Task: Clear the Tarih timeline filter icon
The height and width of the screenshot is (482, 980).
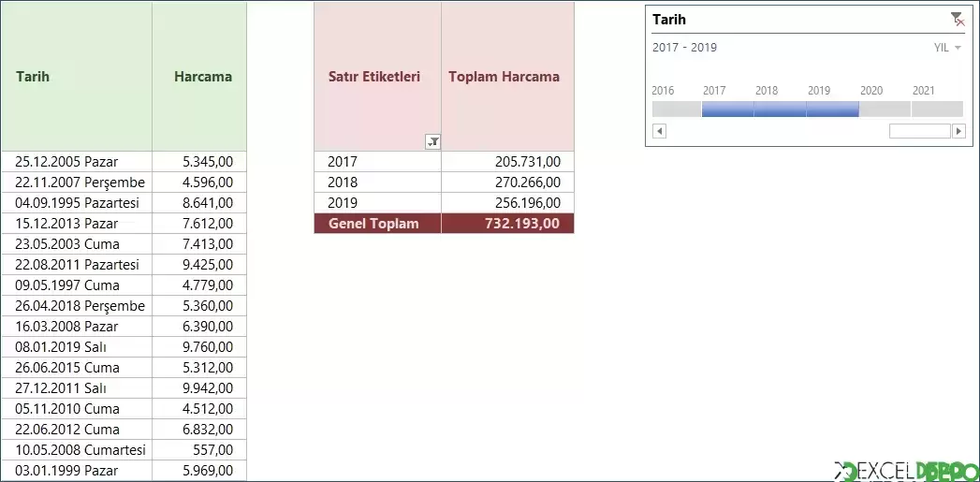Action: click(957, 19)
